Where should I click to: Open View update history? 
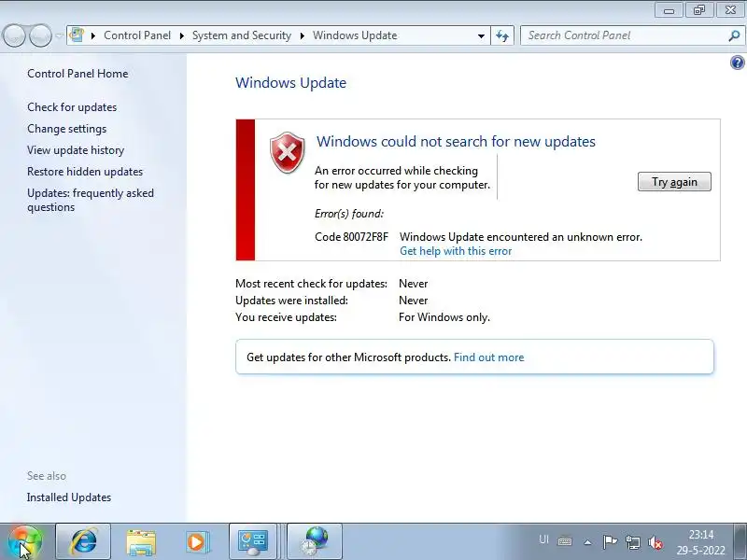pos(76,150)
